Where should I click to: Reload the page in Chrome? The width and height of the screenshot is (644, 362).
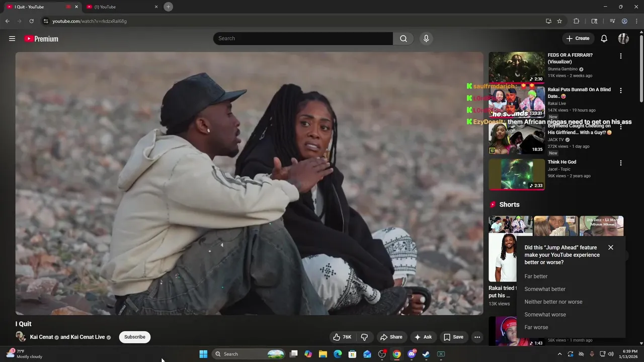point(31,21)
